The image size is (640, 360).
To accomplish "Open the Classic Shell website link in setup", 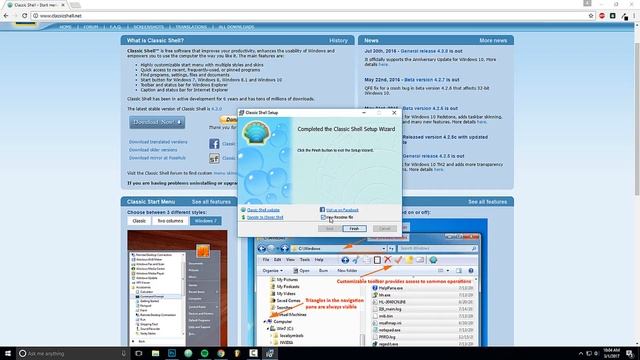I will (x=263, y=210).
